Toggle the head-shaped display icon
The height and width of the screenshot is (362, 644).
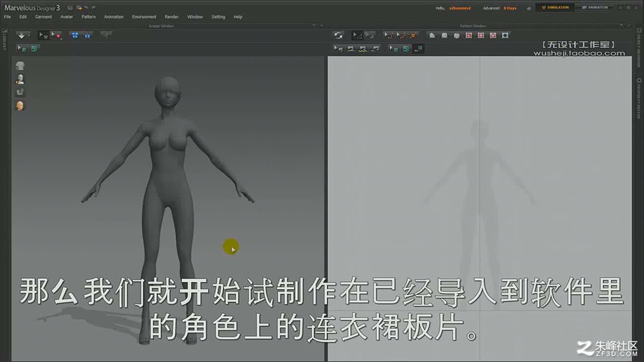click(20, 106)
